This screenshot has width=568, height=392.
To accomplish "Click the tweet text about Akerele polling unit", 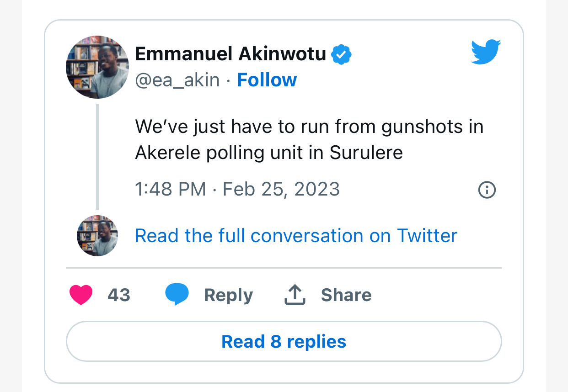I will point(309,139).
